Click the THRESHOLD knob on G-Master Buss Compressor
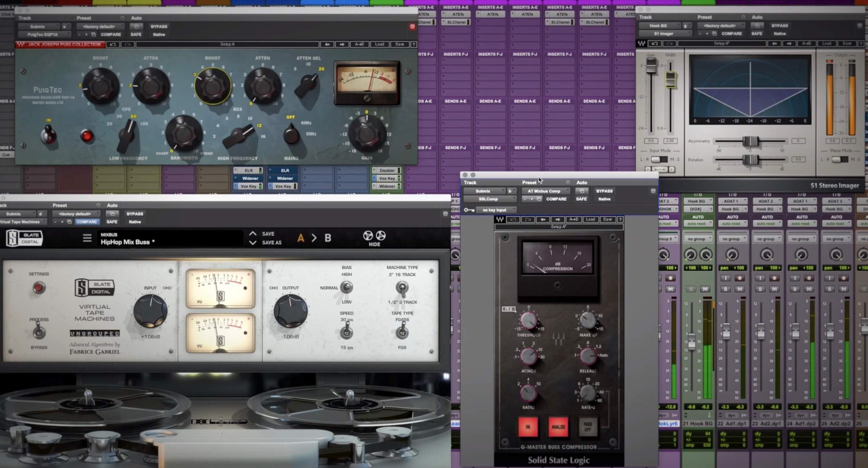The image size is (868, 468). coord(528,320)
